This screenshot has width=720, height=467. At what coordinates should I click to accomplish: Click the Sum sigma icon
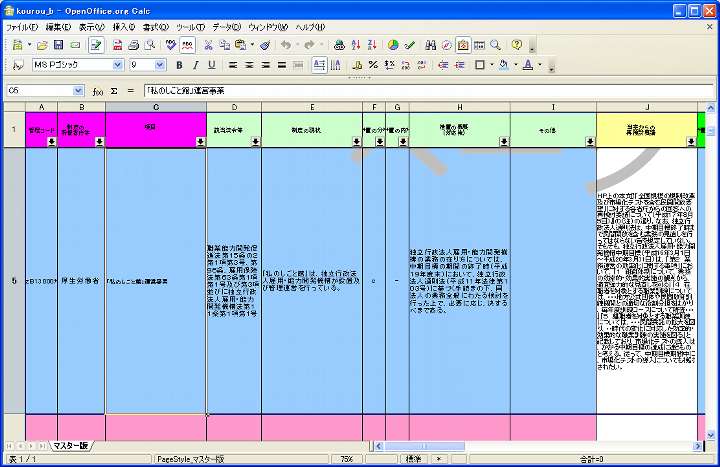tap(114, 91)
